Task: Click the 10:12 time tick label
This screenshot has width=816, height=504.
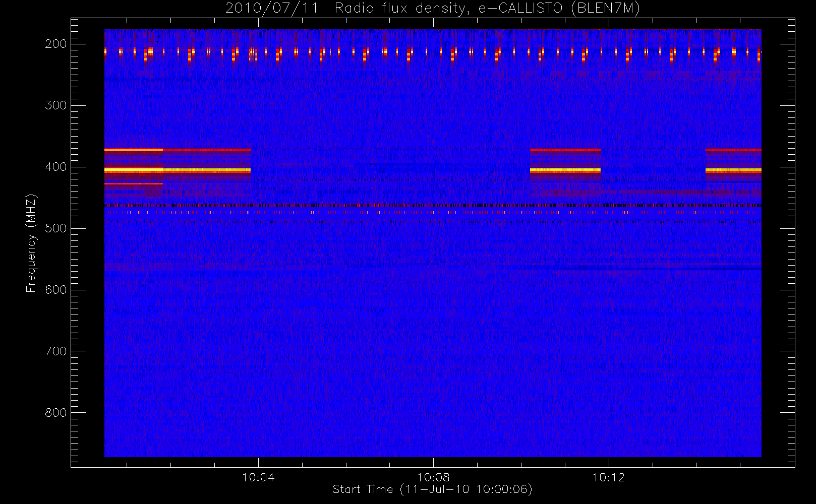Action: (x=609, y=477)
